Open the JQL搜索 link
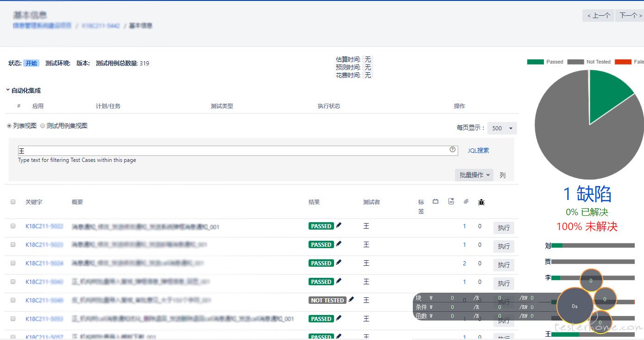 tap(478, 151)
